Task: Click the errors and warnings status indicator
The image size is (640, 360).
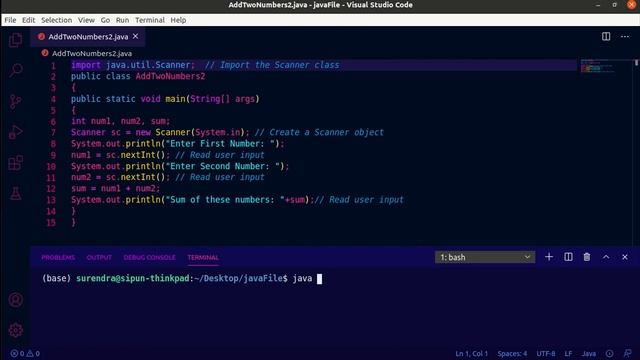Action: 25,353
